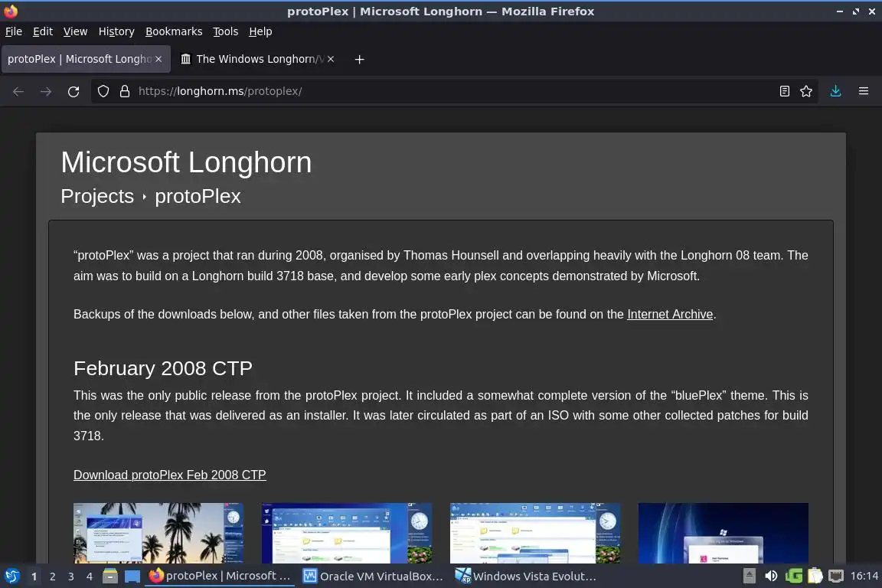Open the Internet Archive link
Viewport: 882px width, 588px height.
click(670, 314)
